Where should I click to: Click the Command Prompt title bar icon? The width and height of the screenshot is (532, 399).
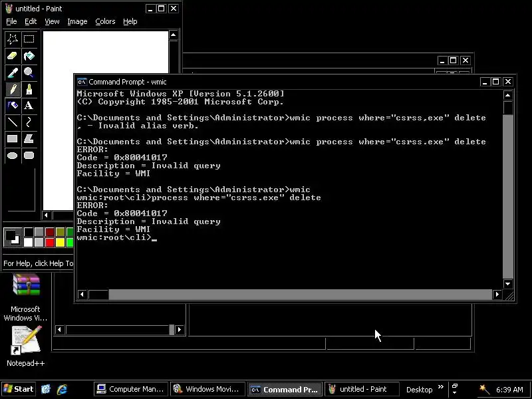pyautogui.click(x=81, y=82)
